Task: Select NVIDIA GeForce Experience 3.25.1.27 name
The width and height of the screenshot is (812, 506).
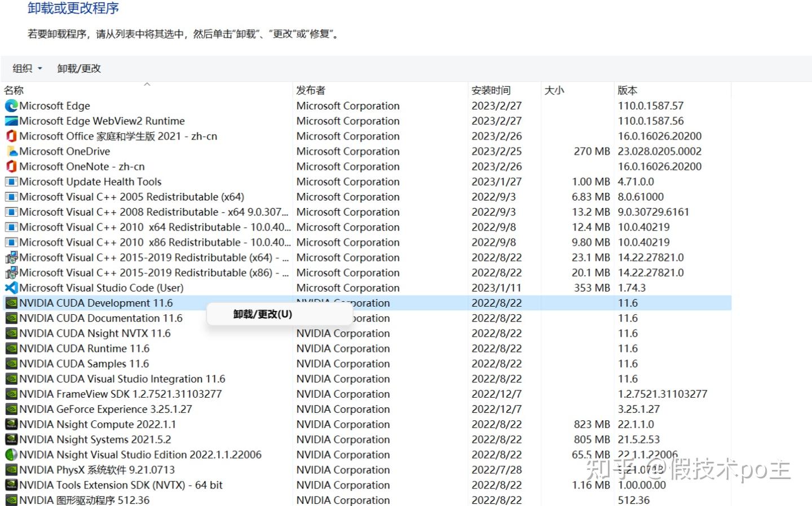Action: tap(105, 409)
